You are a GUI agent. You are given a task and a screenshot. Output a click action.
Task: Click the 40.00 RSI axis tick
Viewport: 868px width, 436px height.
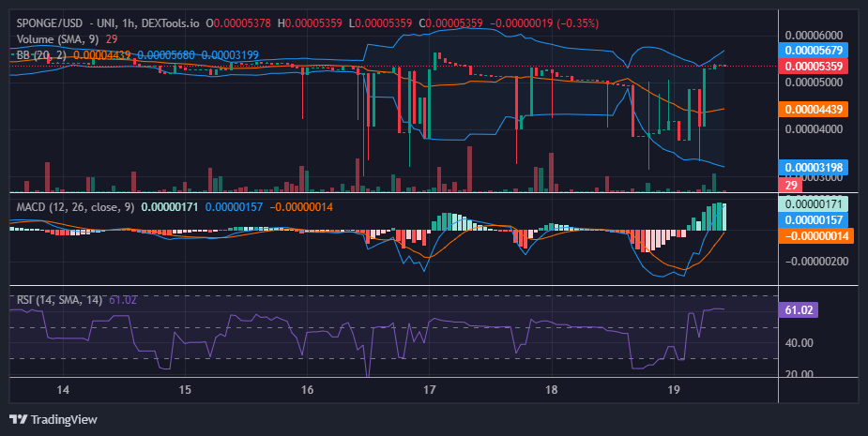(x=799, y=343)
